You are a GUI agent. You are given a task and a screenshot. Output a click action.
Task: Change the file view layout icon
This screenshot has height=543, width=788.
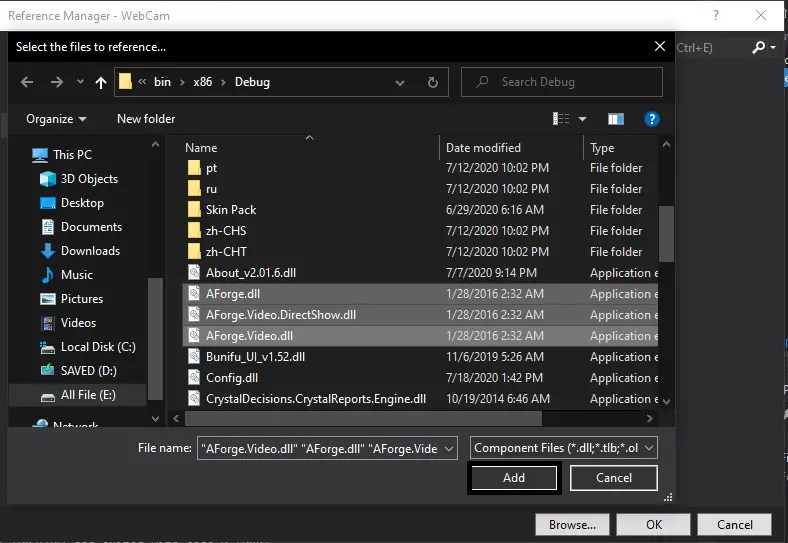tap(561, 119)
